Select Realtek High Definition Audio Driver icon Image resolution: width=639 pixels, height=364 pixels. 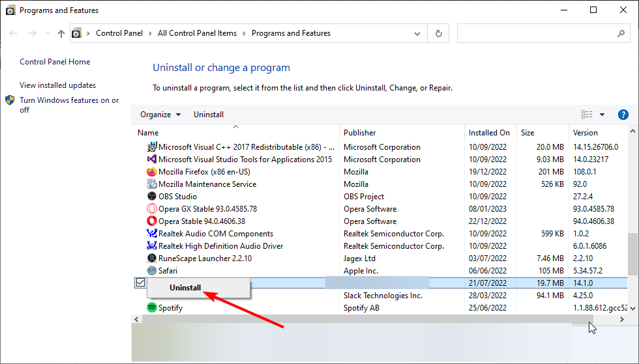151,246
